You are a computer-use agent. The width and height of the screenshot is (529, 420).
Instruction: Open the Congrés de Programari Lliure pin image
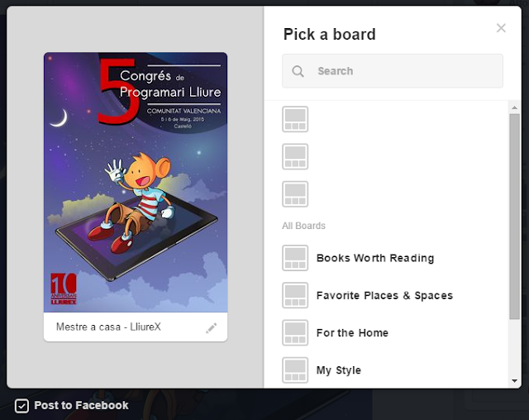[x=136, y=182]
